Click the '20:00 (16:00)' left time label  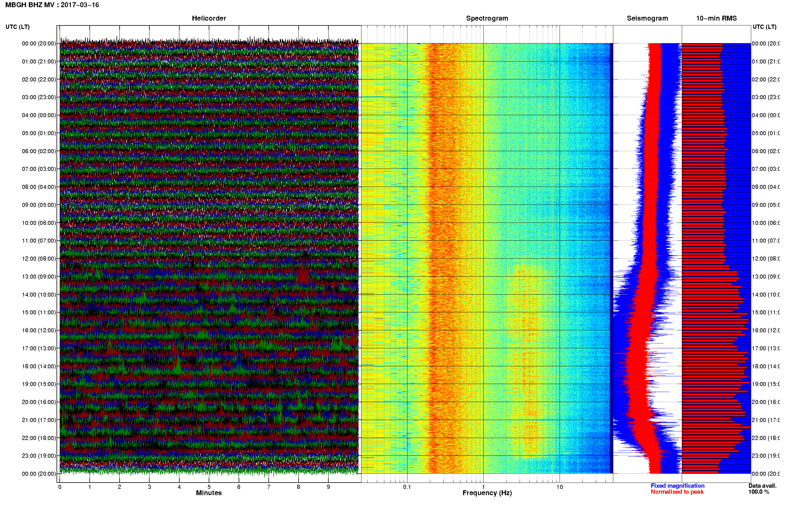(39, 402)
